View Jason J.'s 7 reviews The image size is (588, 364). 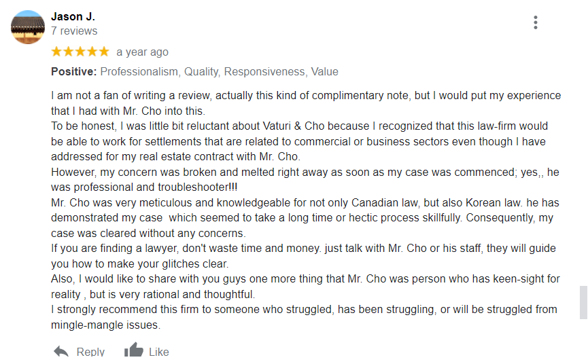click(x=74, y=31)
